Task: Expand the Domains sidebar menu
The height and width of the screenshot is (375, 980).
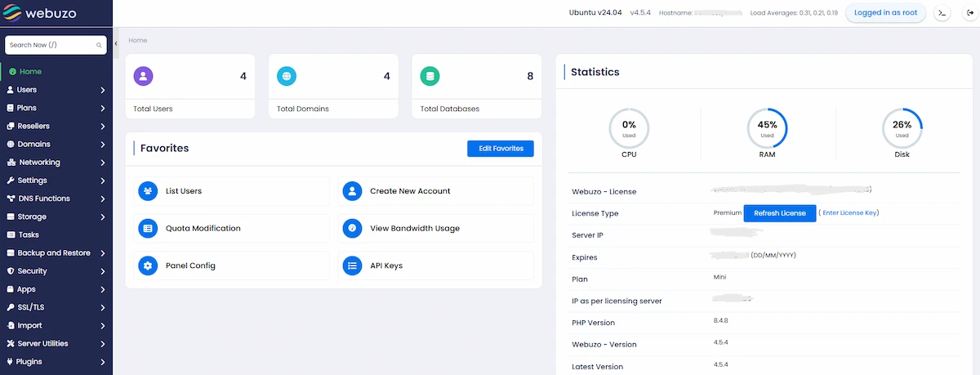Action: 56,144
